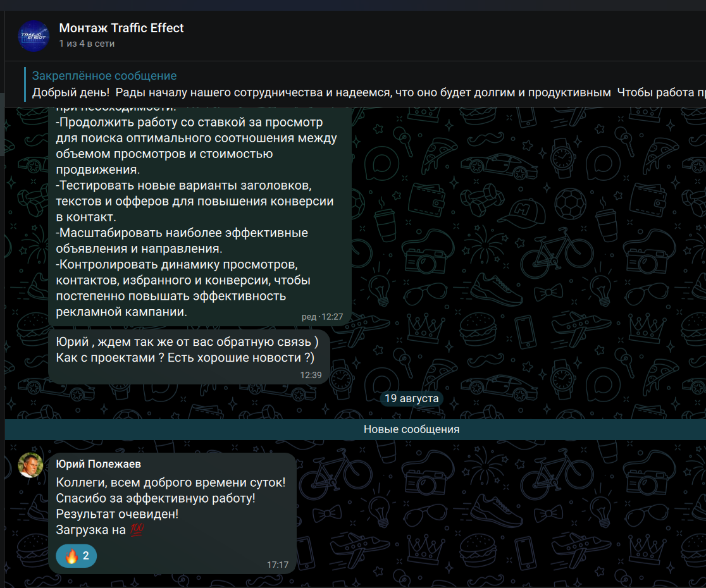The height and width of the screenshot is (588, 706).
Task: Click the chat title "Монтаж Traffic Effect"
Action: point(121,28)
